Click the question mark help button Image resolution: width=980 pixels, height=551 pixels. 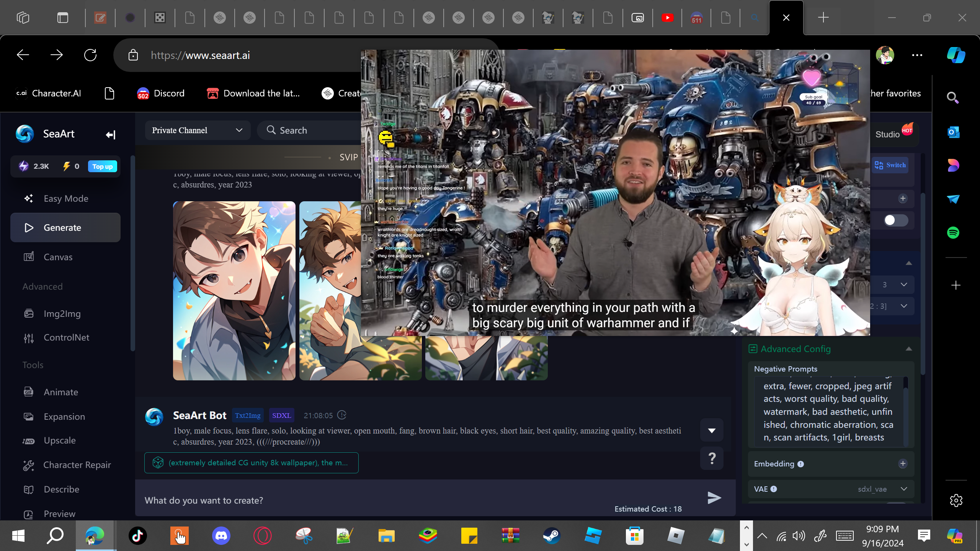pyautogui.click(x=712, y=458)
